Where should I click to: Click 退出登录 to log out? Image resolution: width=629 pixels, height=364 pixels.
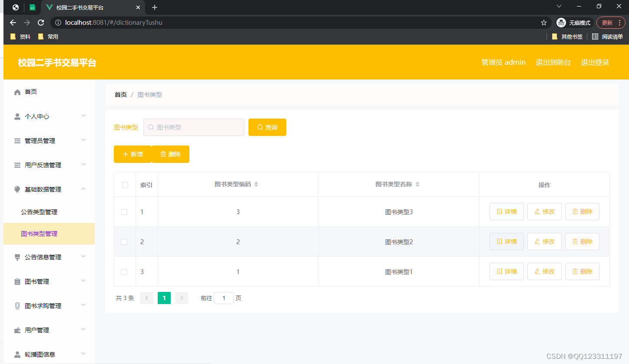pos(595,62)
